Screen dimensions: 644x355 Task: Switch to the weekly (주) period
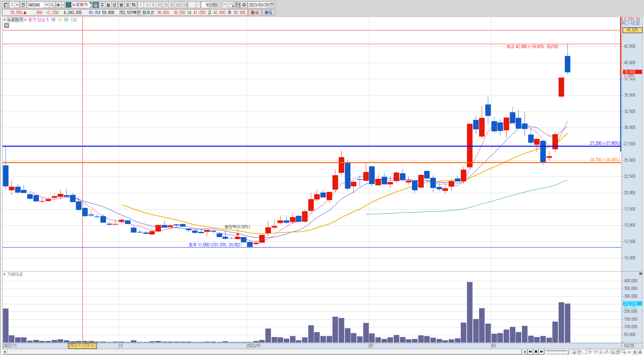click(102, 5)
